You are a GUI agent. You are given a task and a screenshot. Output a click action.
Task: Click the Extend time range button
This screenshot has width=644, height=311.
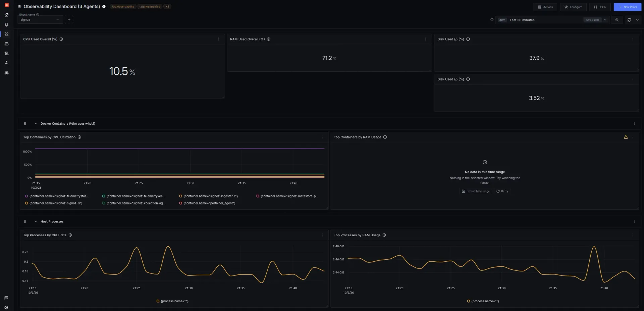[x=476, y=191]
